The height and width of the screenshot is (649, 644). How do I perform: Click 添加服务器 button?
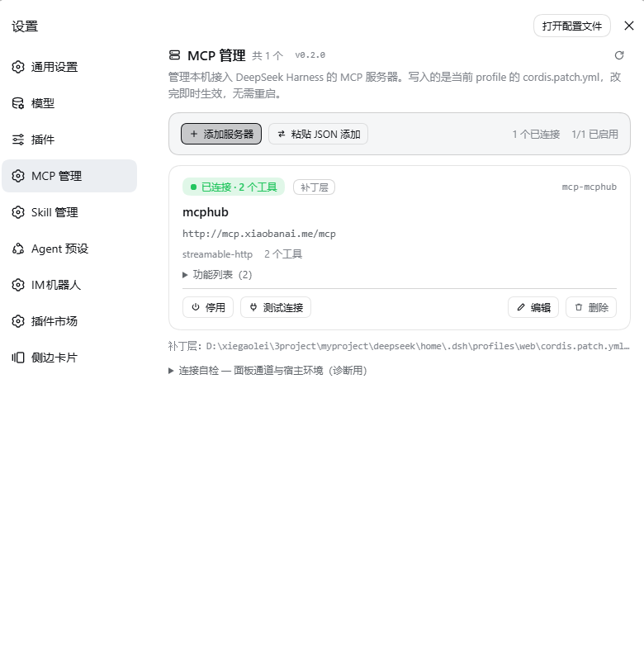click(x=221, y=134)
